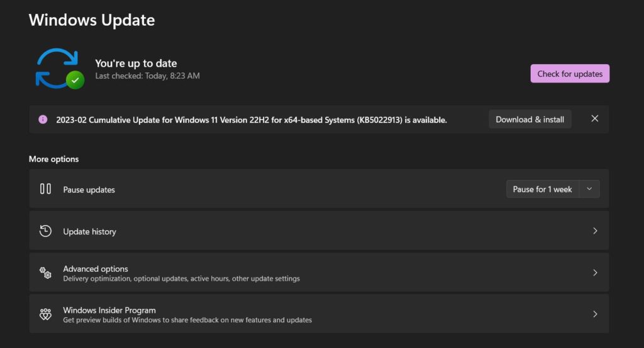Click the purple info icon beside cumulative update

coord(43,120)
